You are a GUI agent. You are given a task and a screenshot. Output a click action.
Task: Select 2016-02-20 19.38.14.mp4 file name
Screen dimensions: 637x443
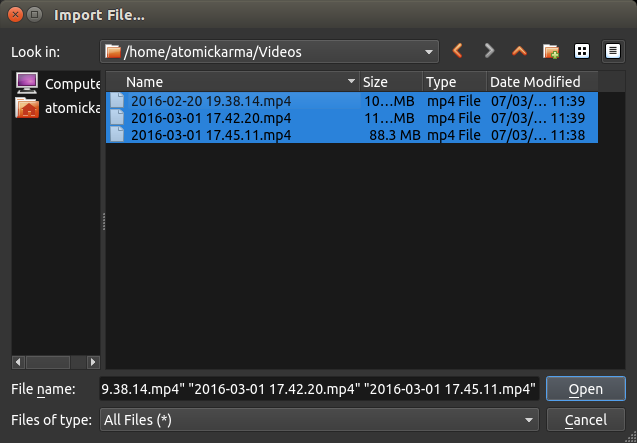(211, 101)
